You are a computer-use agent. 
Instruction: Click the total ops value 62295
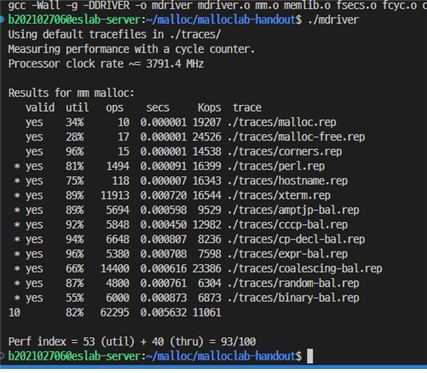(115, 313)
